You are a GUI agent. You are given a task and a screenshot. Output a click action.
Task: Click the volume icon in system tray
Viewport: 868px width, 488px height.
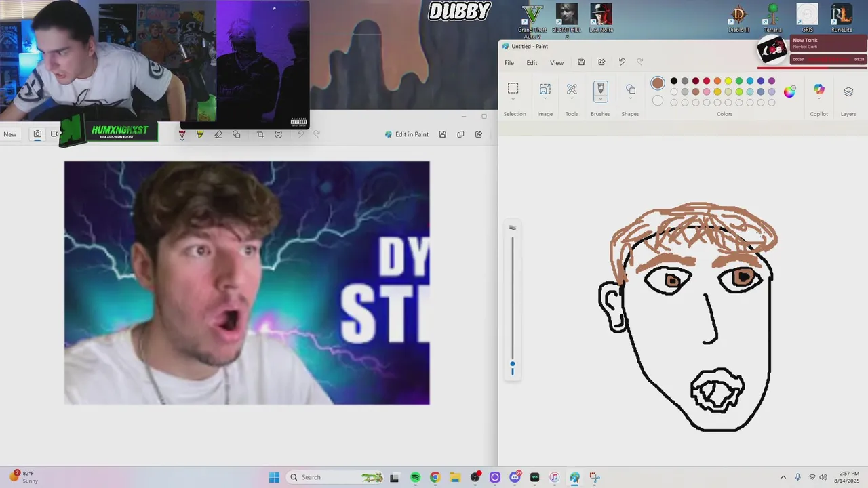(823, 477)
